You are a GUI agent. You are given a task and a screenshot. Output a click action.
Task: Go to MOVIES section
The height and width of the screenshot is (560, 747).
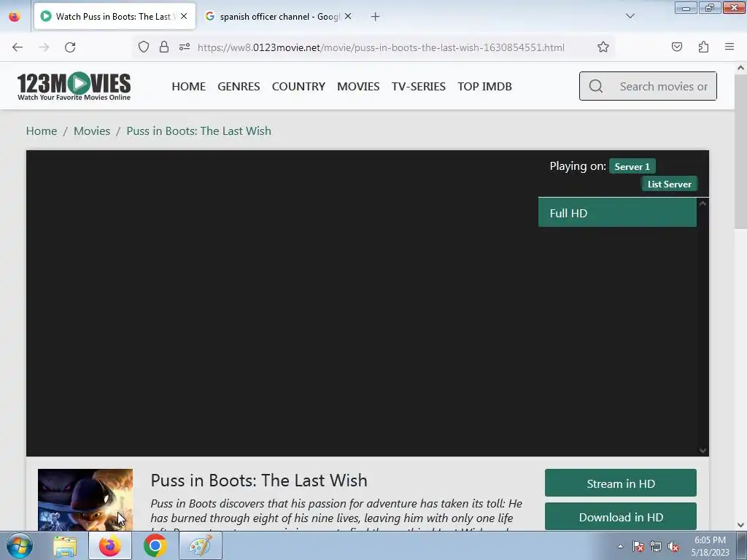(358, 86)
